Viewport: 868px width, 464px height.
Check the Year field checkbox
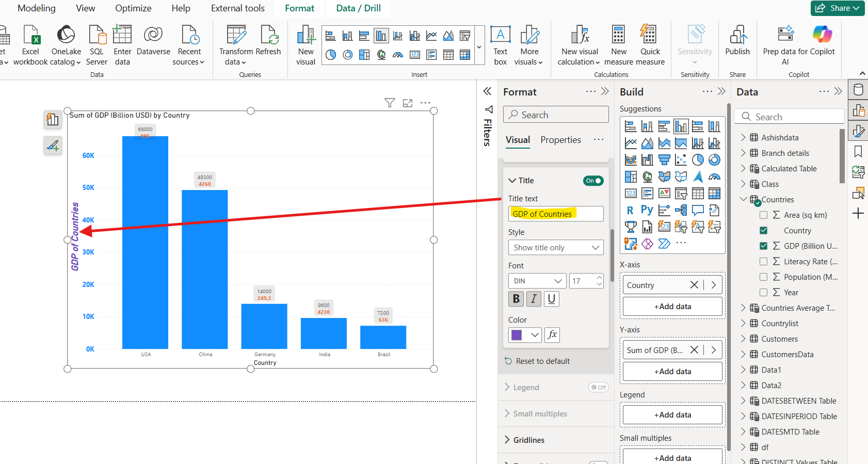point(764,293)
